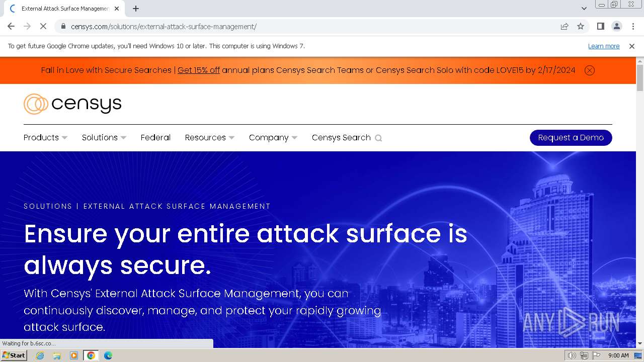
Task: Open Microsoft Edge from the taskbar
Action: pos(108,355)
